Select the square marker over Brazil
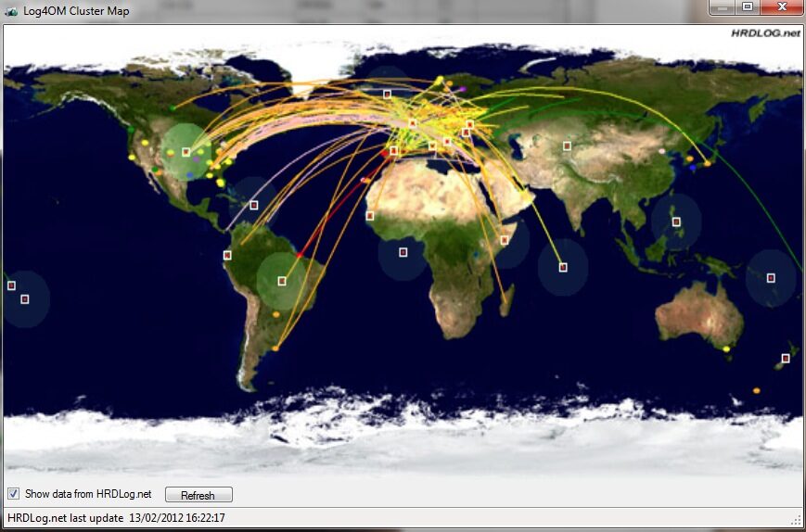806x532 pixels. 282,281
